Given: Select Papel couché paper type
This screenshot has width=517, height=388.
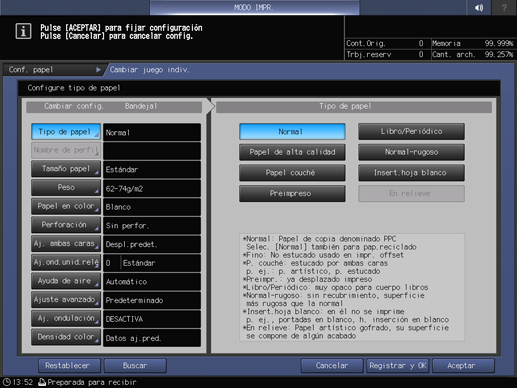Looking at the screenshot, I should (292, 173).
